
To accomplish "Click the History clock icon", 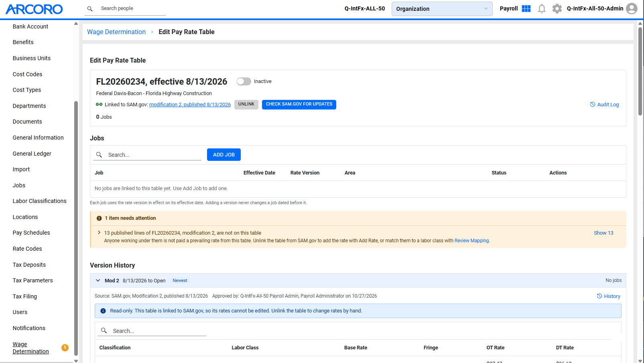I will click(599, 296).
